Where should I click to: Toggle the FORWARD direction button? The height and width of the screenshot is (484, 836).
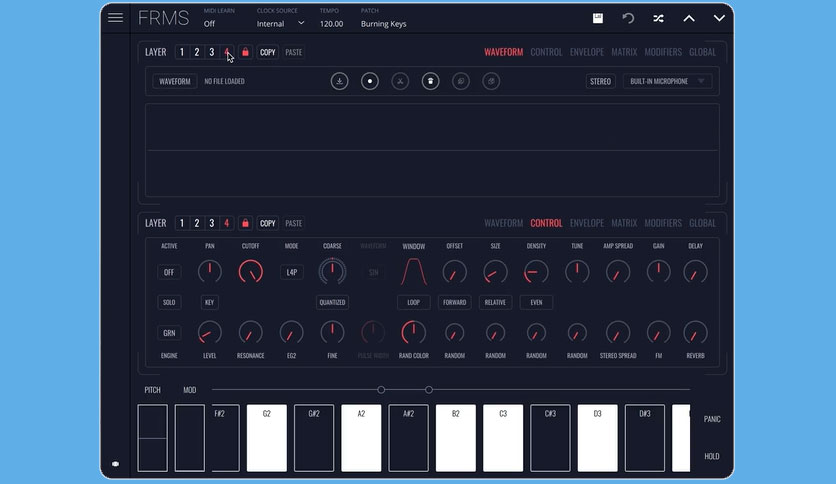tap(455, 302)
